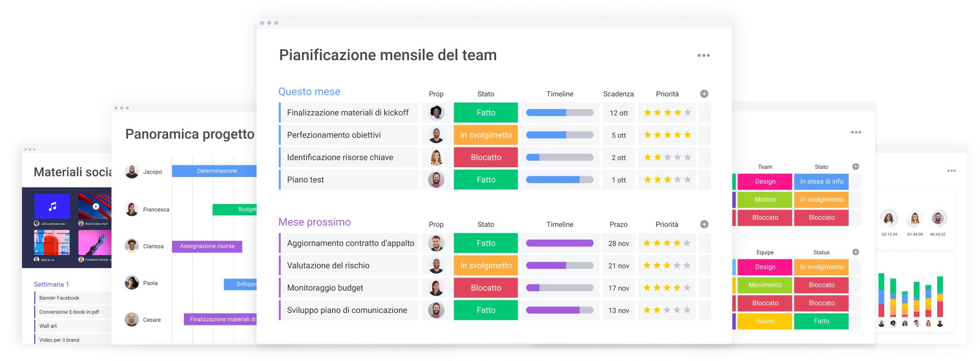Click owner avatar for Monitoraggio budget
The image size is (980, 361).
(436, 288)
